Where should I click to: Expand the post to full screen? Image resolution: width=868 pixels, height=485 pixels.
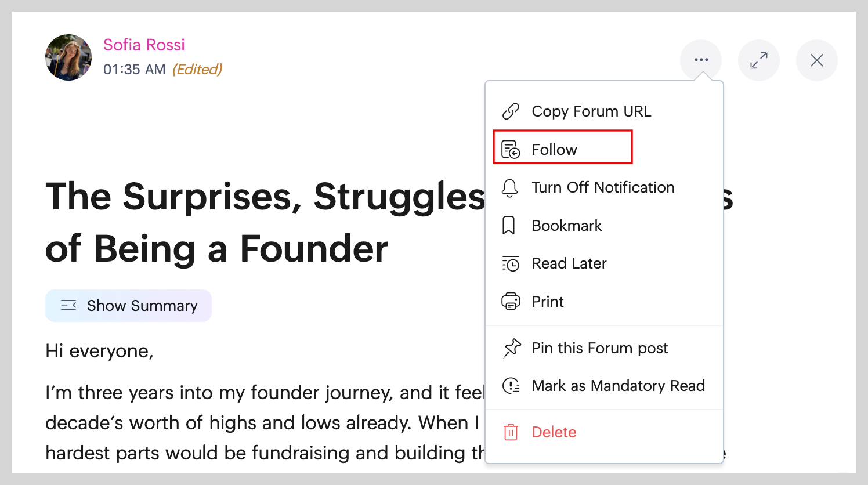pos(758,60)
